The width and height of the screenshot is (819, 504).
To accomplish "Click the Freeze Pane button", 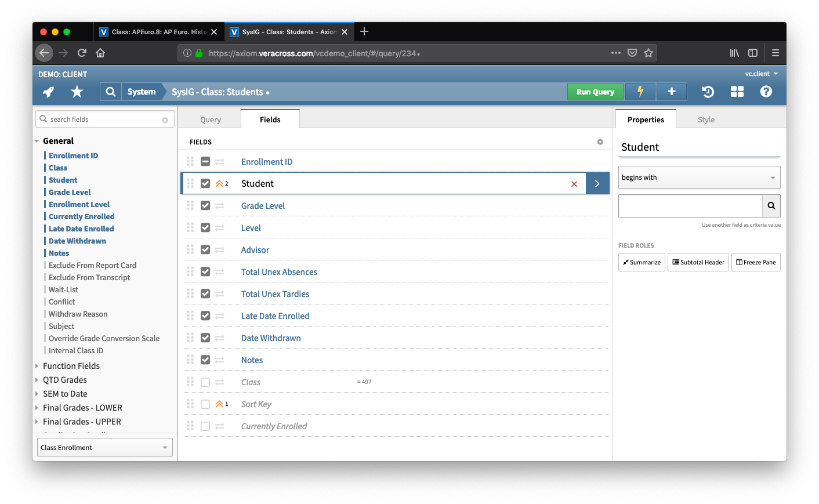I will tap(756, 262).
